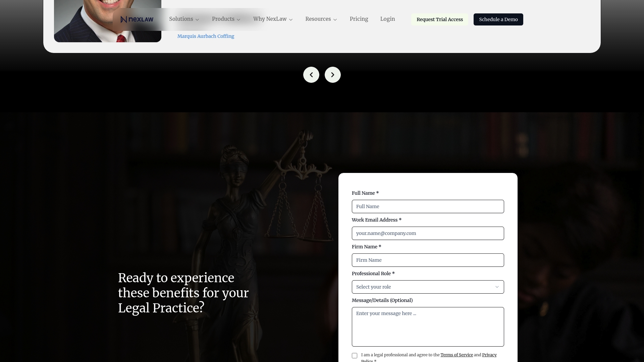This screenshot has height=362, width=644.
Task: Click the testimonial portrait photo
Action: pyautogui.click(x=108, y=21)
